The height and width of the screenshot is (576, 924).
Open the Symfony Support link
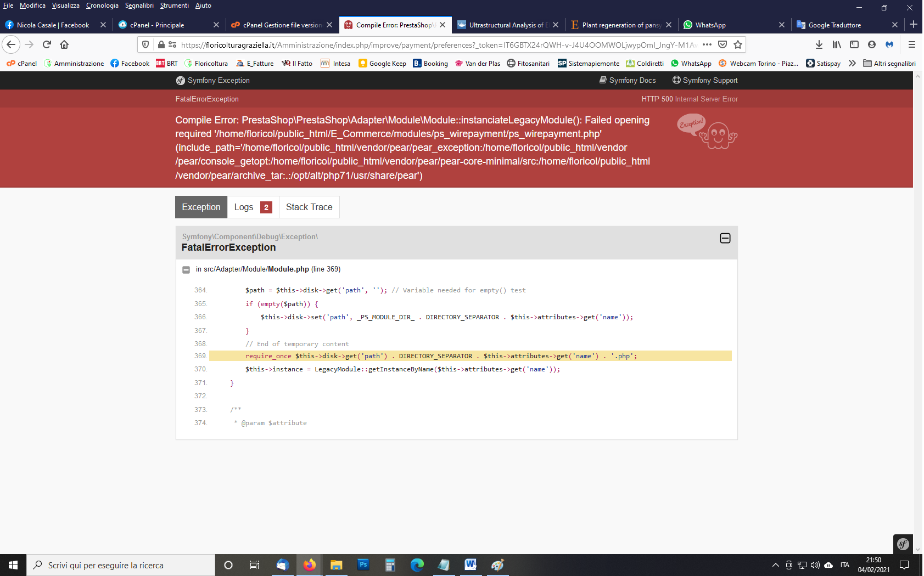click(x=705, y=80)
